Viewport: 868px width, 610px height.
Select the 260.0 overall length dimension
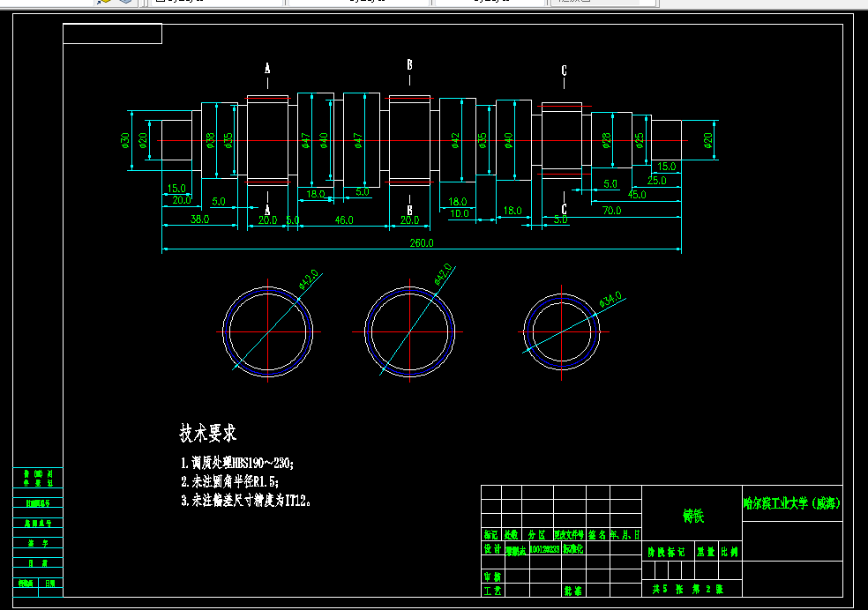click(x=422, y=242)
